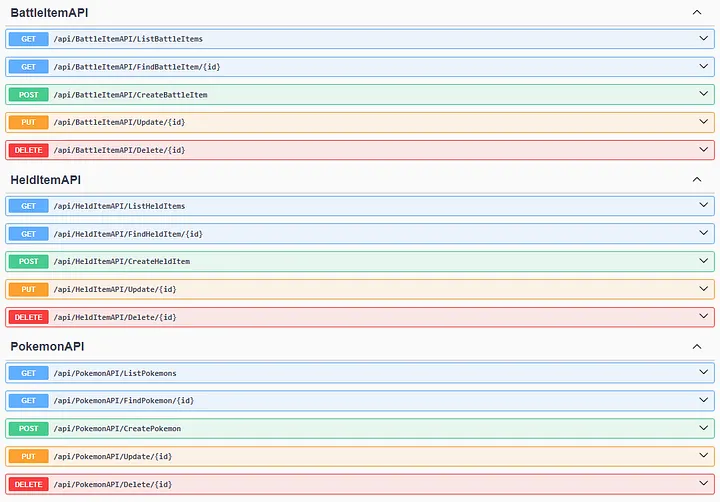The image size is (720, 502).
Task: Click POST badge for CreatePokemon
Action: pos(28,429)
